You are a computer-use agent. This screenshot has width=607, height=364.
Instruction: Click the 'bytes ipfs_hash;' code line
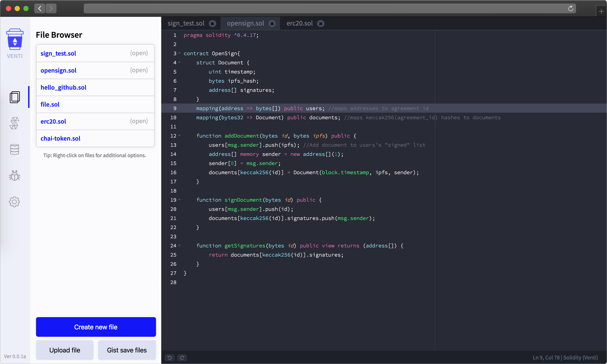[233, 81]
